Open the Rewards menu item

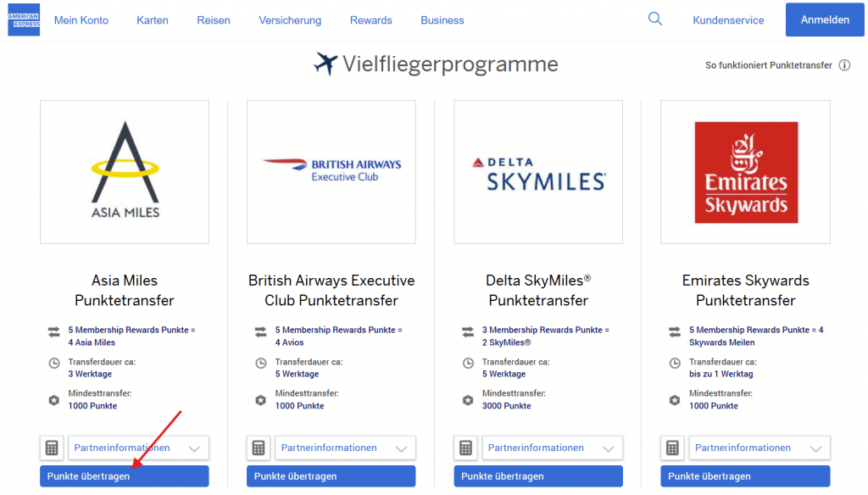click(370, 20)
